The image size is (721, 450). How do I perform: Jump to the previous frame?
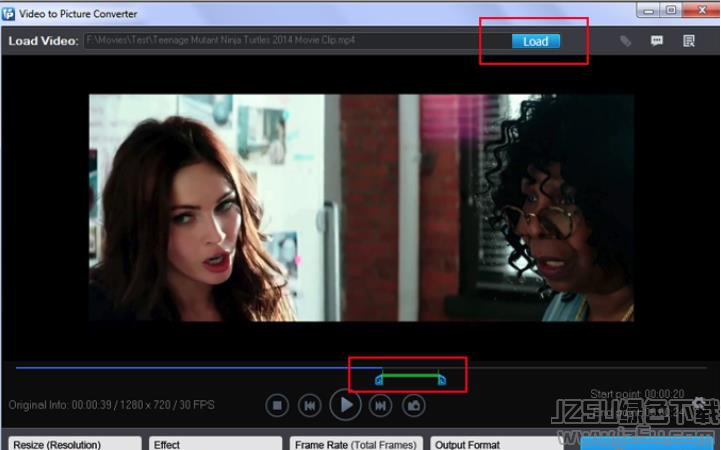tap(309, 405)
